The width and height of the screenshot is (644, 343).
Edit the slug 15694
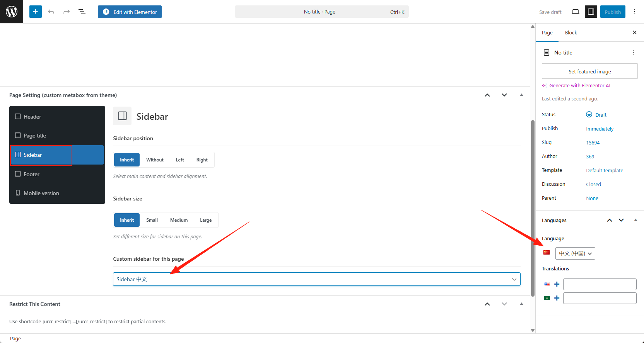click(x=593, y=143)
